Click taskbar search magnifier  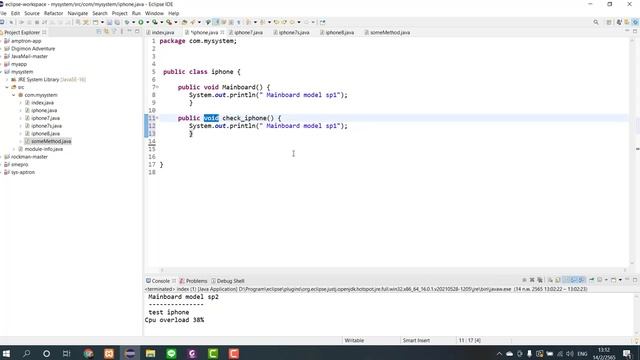coord(27,353)
